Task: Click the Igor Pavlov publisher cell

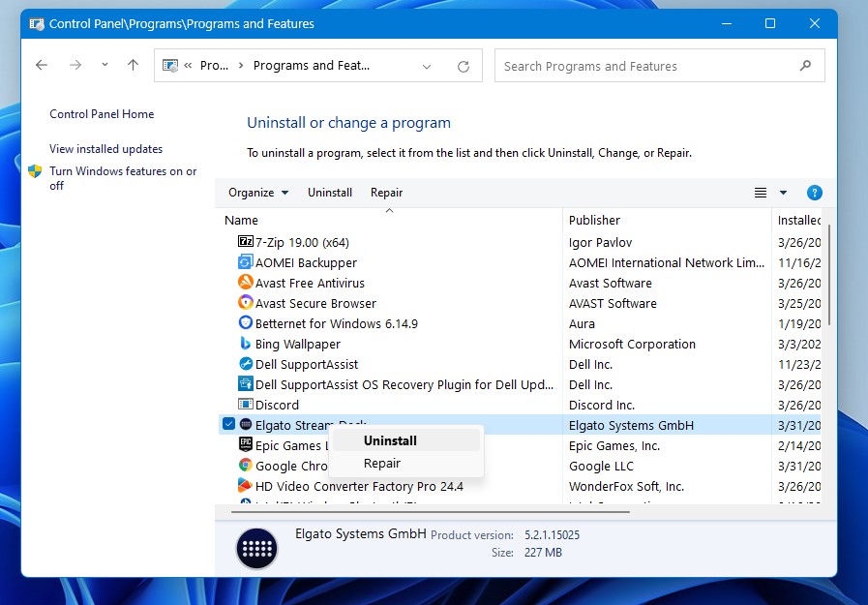Action: pos(600,242)
